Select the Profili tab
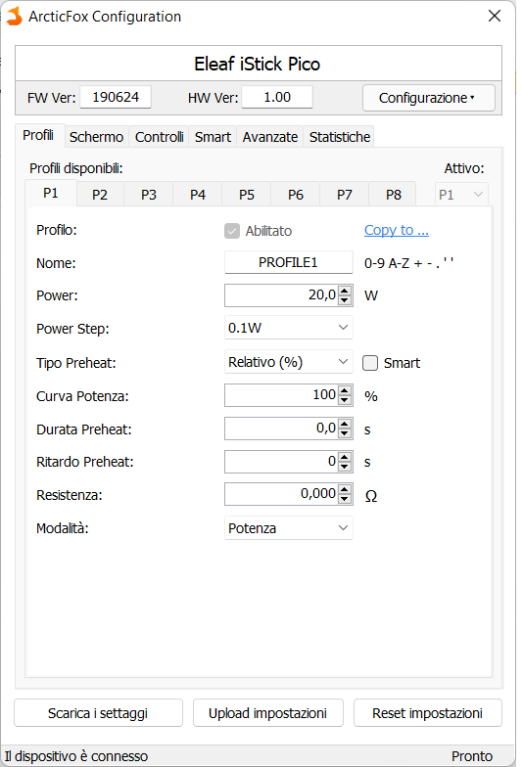This screenshot has width=522, height=767. [x=38, y=135]
